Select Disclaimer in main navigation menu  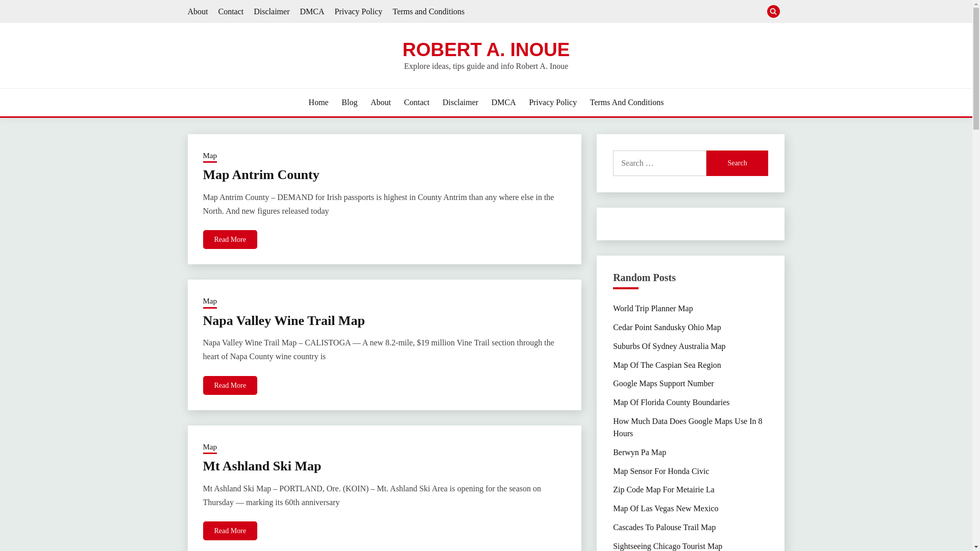click(460, 103)
